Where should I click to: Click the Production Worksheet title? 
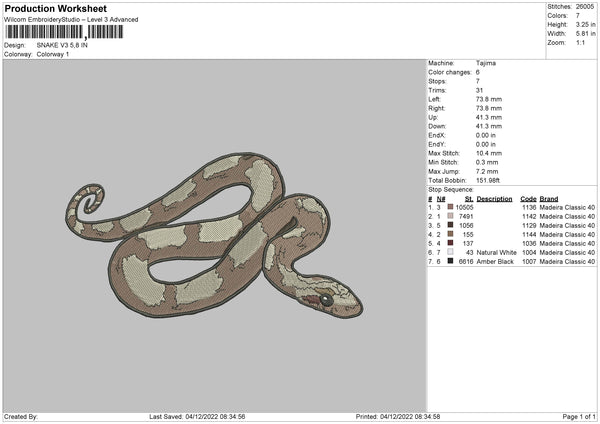click(55, 8)
